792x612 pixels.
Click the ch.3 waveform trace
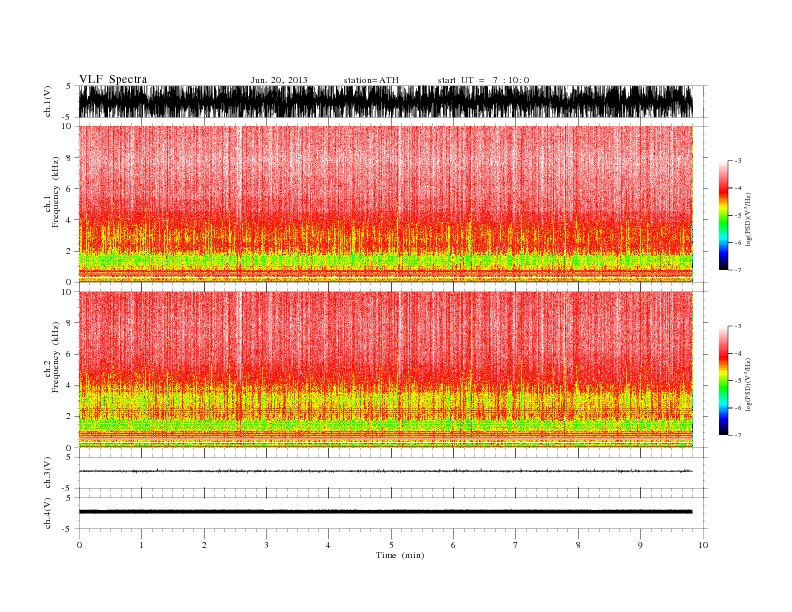386,471
